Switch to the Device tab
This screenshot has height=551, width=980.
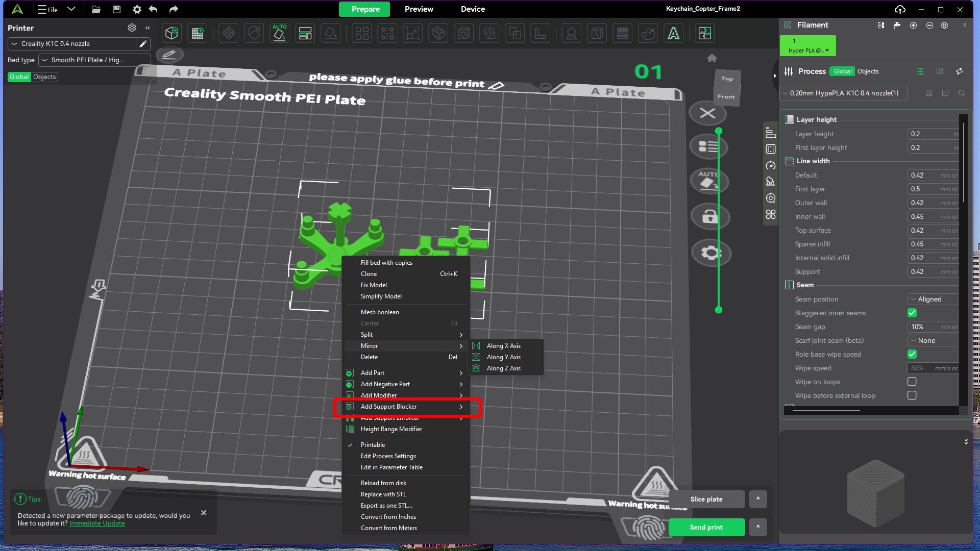473,9
